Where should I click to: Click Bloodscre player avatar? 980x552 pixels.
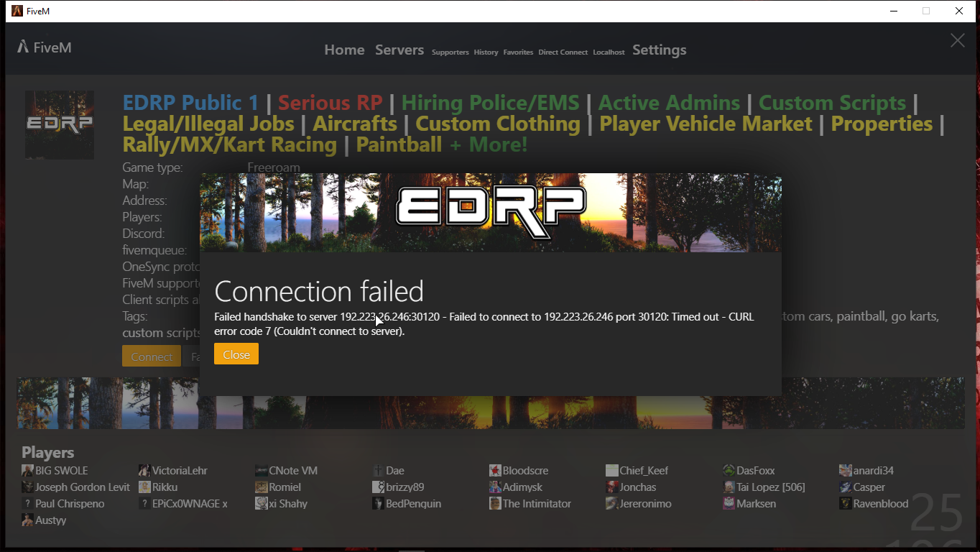coord(495,471)
